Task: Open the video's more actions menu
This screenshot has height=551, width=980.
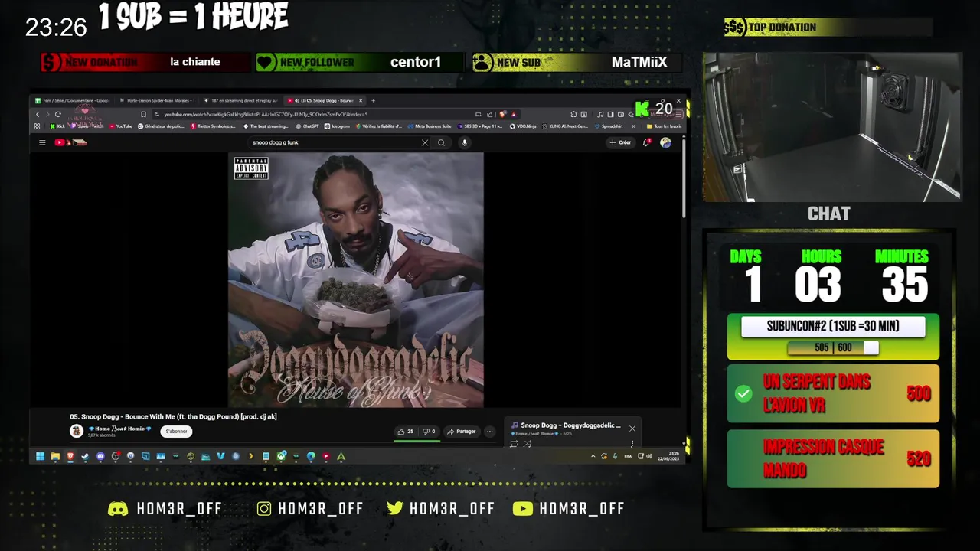Action: tap(490, 432)
